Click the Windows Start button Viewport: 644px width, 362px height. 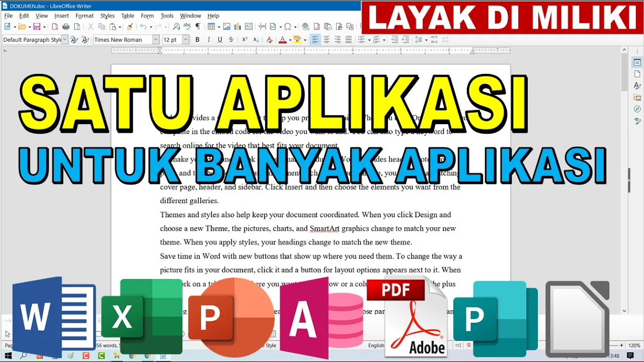pos(8,355)
